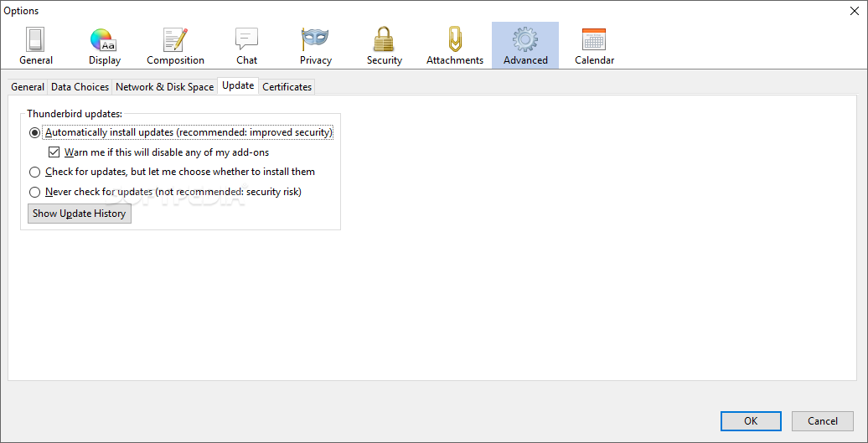Image resolution: width=868 pixels, height=443 pixels.
Task: Switch to the General sub-tab
Action: click(28, 87)
